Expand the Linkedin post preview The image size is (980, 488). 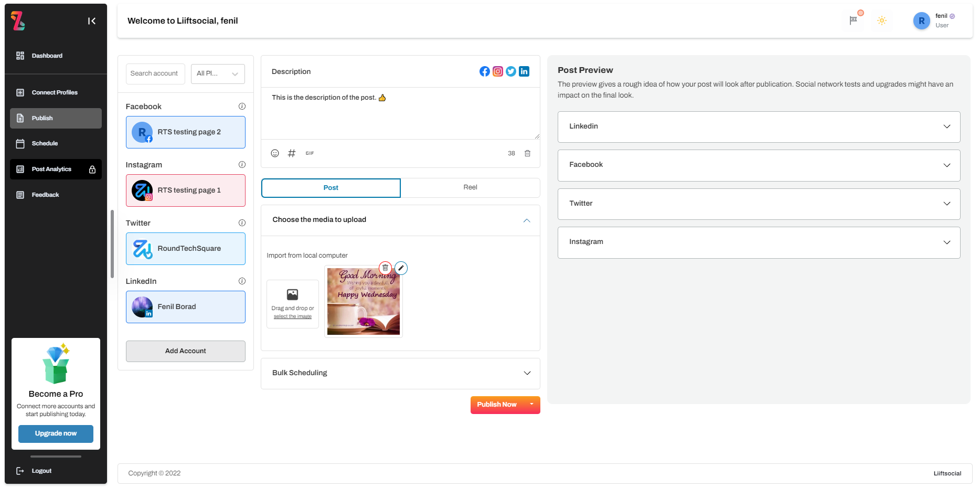759,126
